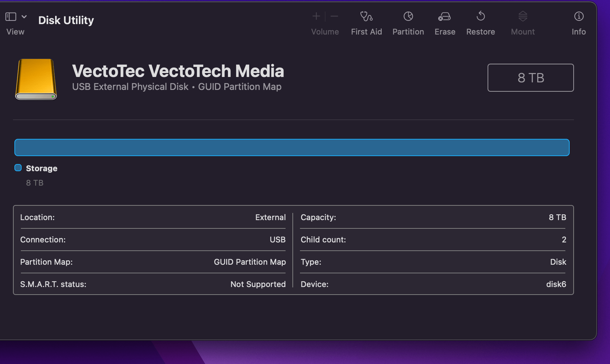Open the Partition pie chart tool
The image size is (610, 364).
[408, 17]
